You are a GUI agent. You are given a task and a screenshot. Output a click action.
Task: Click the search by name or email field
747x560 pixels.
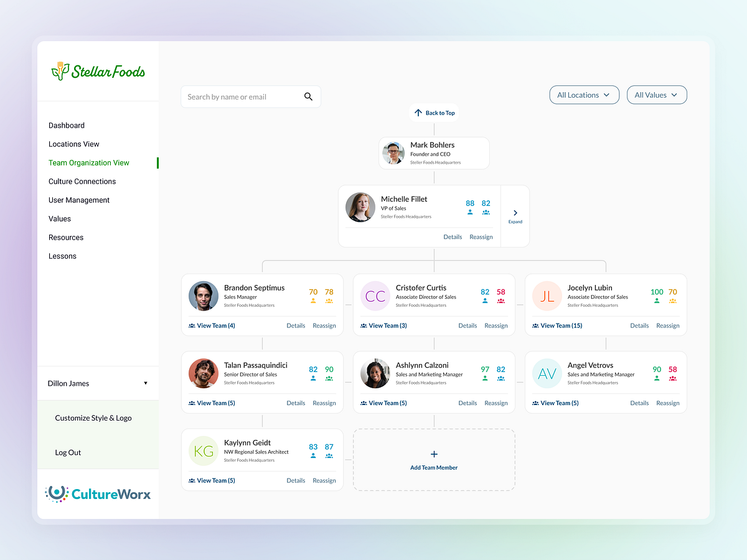(243, 96)
